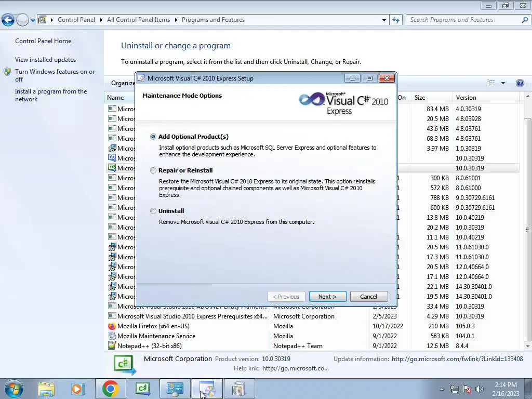Click the Windows shield icon beside features link
Screen dimensions: 532x399
[x=7, y=72]
